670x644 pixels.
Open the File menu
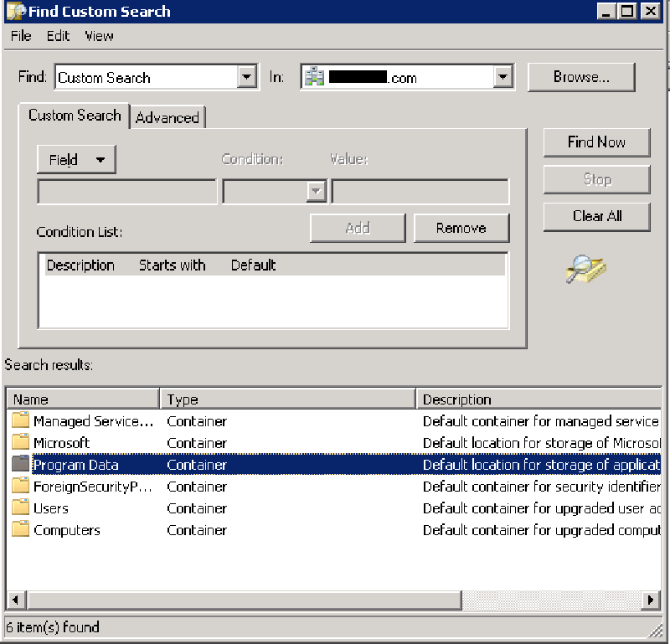click(x=21, y=36)
